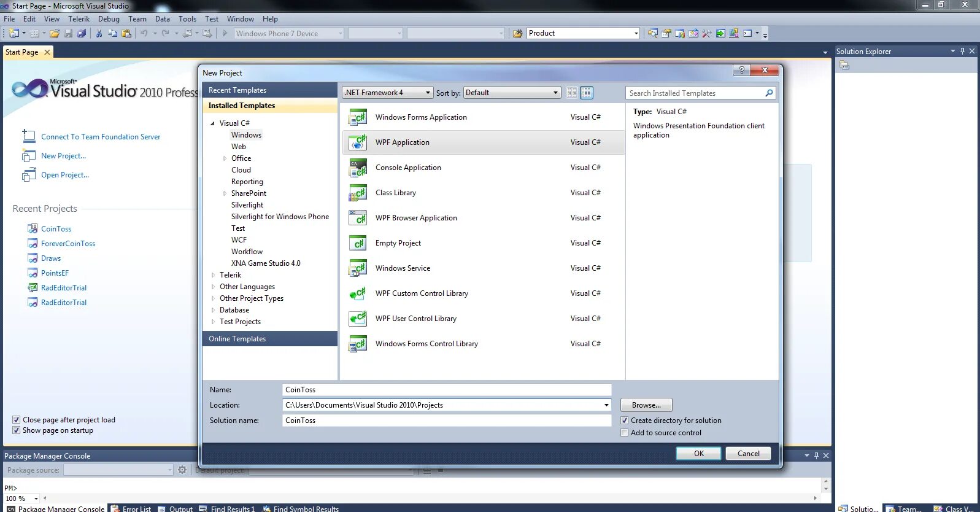
Task: Click the New Project icon on Start Page
Action: click(29, 156)
